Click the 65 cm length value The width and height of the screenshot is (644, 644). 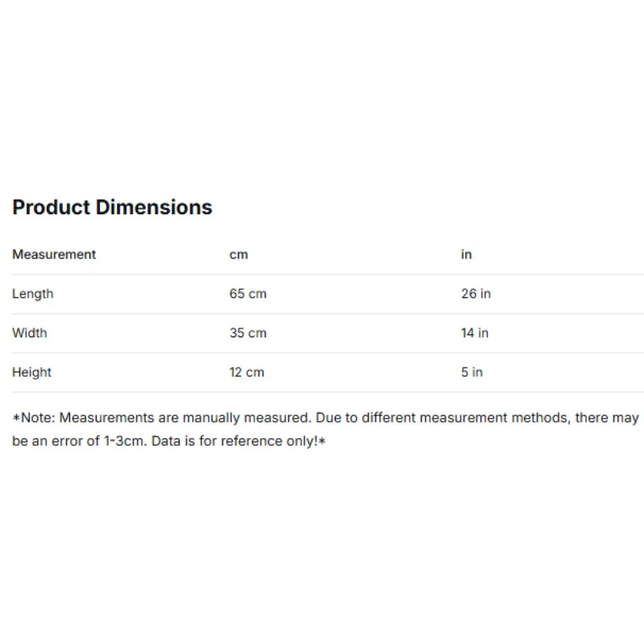[x=247, y=294]
